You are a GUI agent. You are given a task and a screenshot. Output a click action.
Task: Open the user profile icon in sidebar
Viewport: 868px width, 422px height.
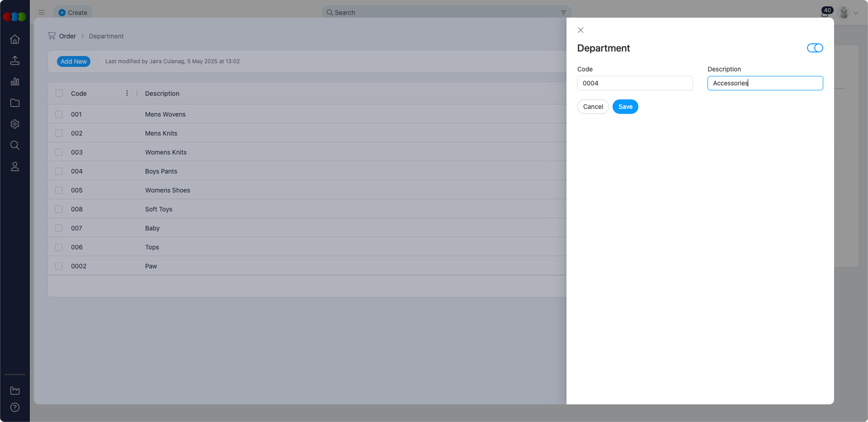(15, 167)
